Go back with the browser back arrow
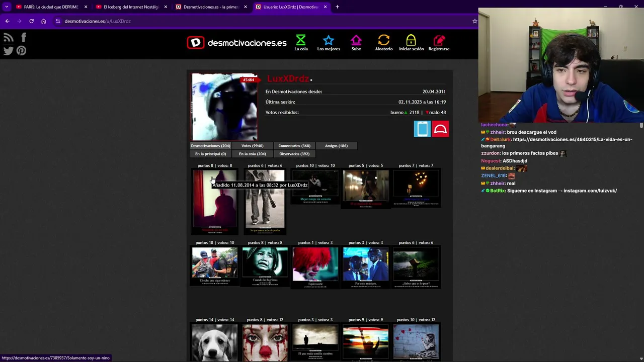Image resolution: width=644 pixels, height=362 pixels. tap(7, 21)
